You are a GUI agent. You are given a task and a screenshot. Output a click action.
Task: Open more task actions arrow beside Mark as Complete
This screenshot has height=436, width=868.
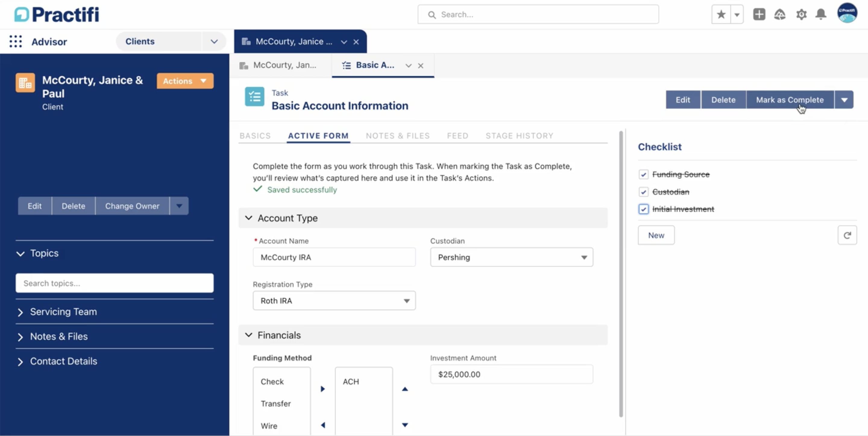[x=844, y=100]
